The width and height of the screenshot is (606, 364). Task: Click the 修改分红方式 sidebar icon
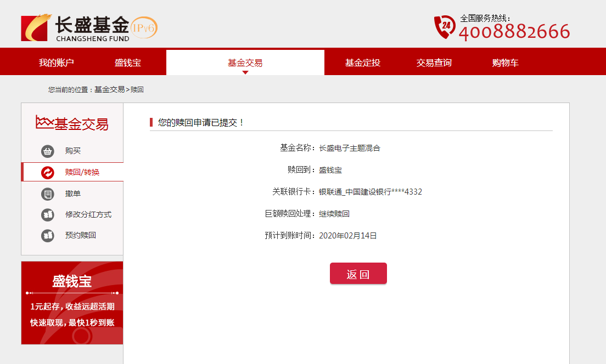pos(48,214)
